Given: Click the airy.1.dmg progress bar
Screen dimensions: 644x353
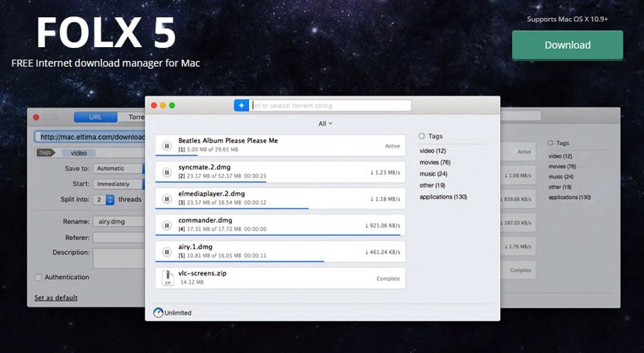Looking at the screenshot, I should [240, 261].
